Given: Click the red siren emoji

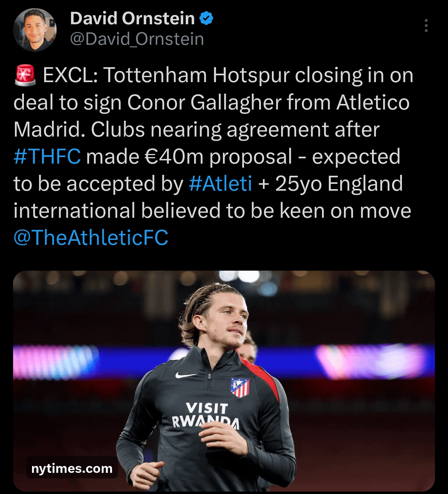Looking at the screenshot, I should pyautogui.click(x=25, y=75).
